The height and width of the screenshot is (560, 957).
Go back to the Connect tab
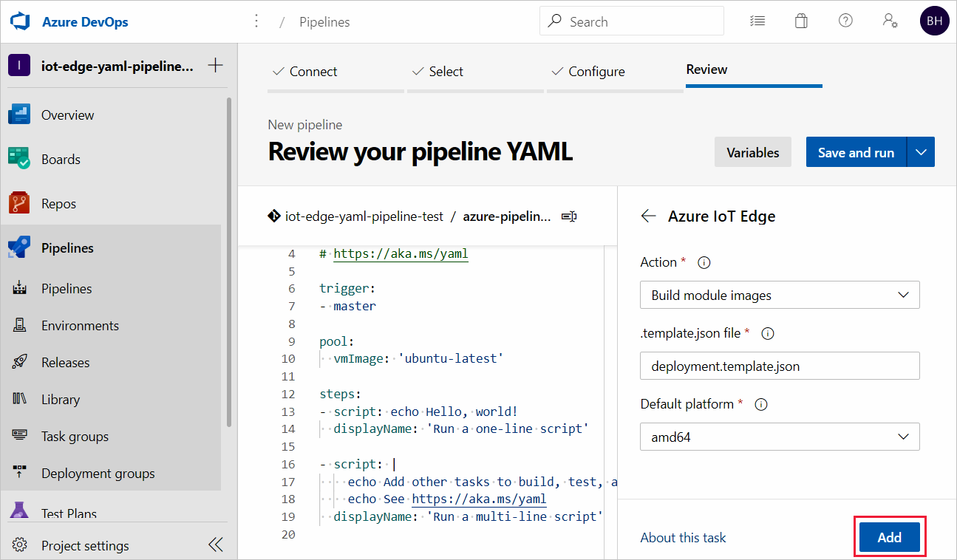click(313, 71)
